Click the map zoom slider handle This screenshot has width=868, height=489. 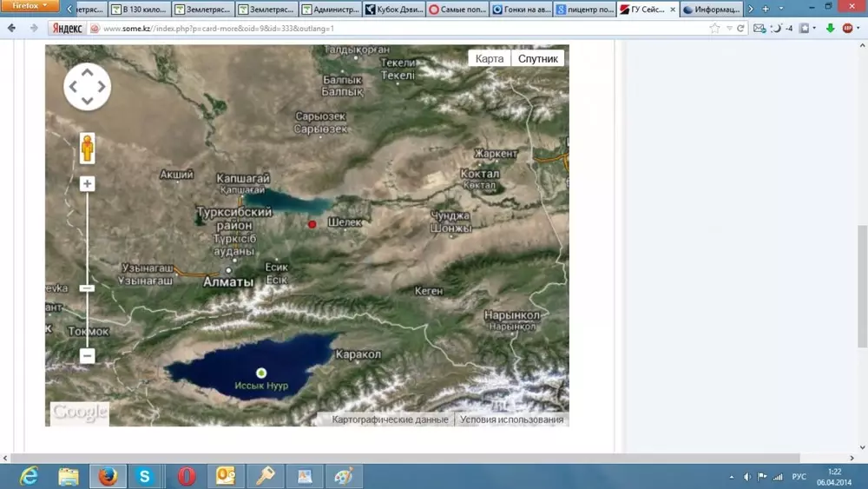tap(87, 287)
